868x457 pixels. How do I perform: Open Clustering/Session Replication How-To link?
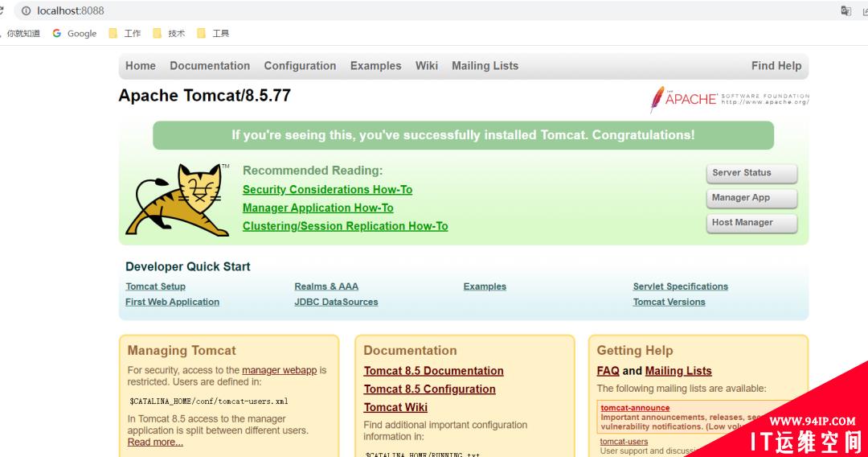[x=345, y=226]
